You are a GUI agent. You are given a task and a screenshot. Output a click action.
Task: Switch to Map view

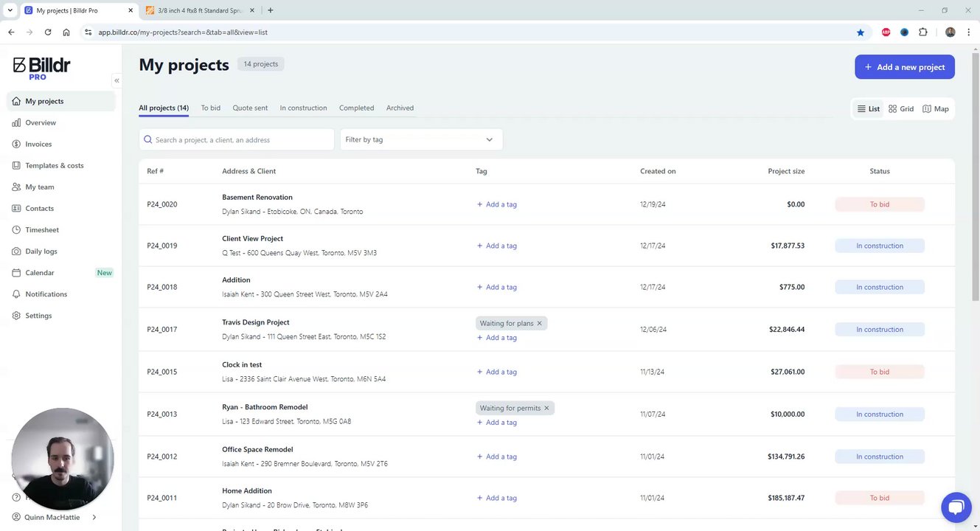(936, 108)
